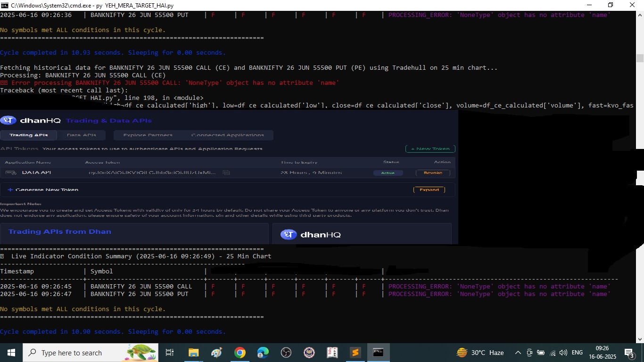Expand the Generate New Token section
The width and height of the screenshot is (644, 362).
(x=429, y=189)
